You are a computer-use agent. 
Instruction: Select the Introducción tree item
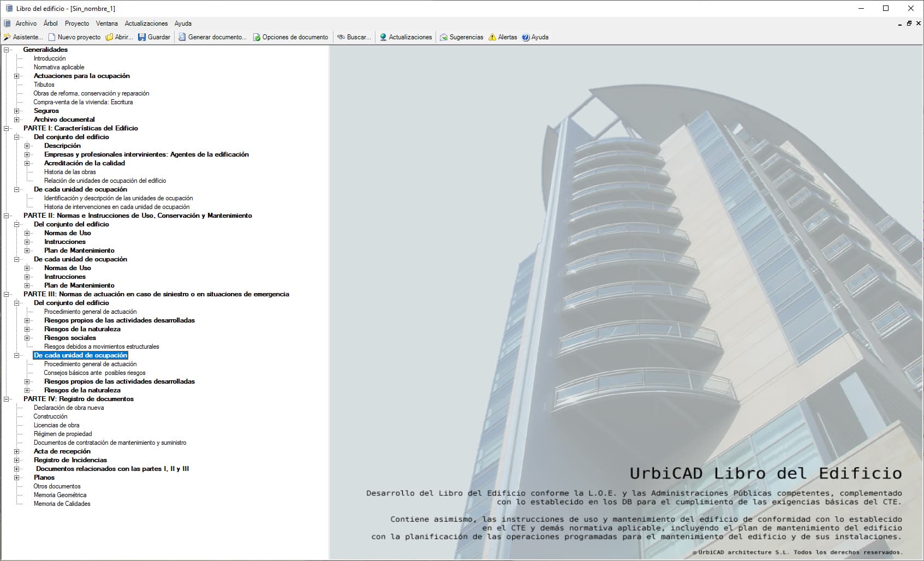[50, 58]
